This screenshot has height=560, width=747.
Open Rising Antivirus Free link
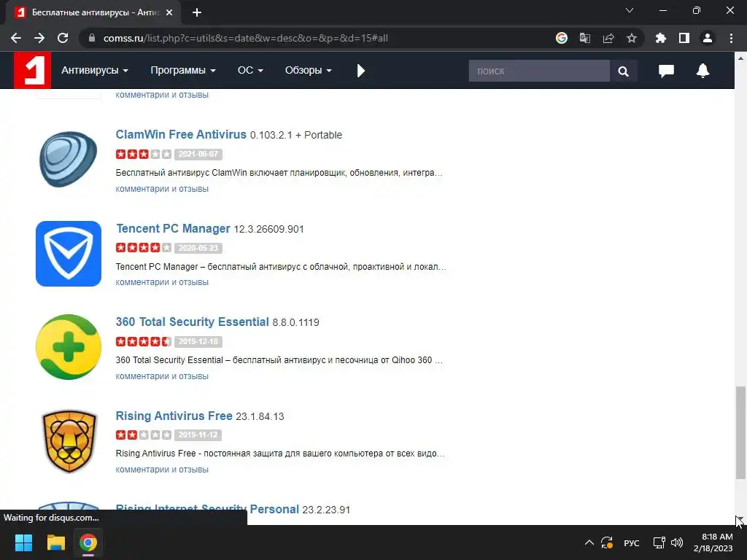coord(174,416)
